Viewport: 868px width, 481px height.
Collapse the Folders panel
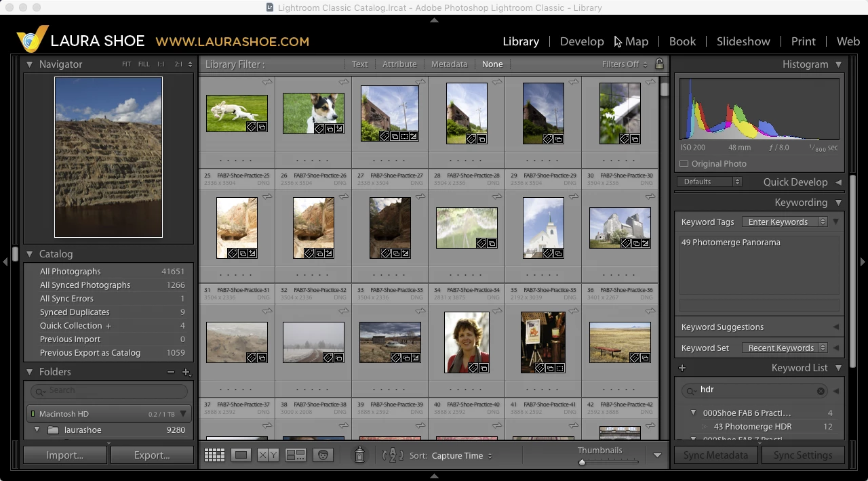pyautogui.click(x=29, y=372)
